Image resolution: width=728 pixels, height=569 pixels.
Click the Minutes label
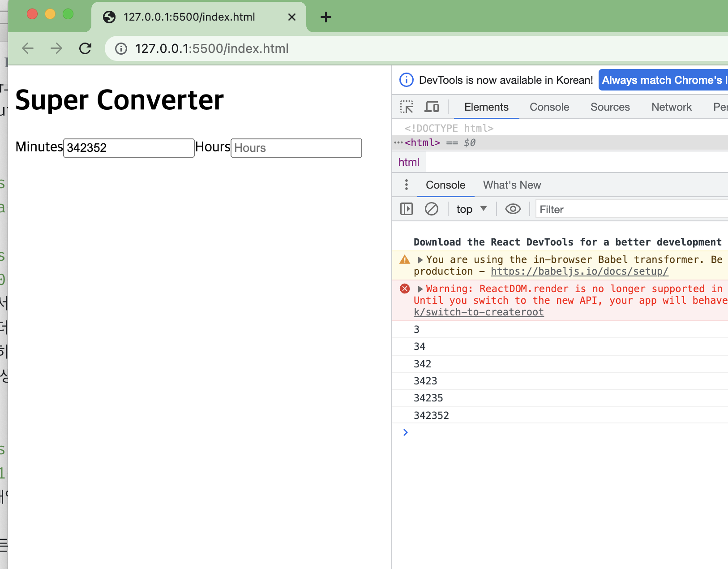(39, 147)
